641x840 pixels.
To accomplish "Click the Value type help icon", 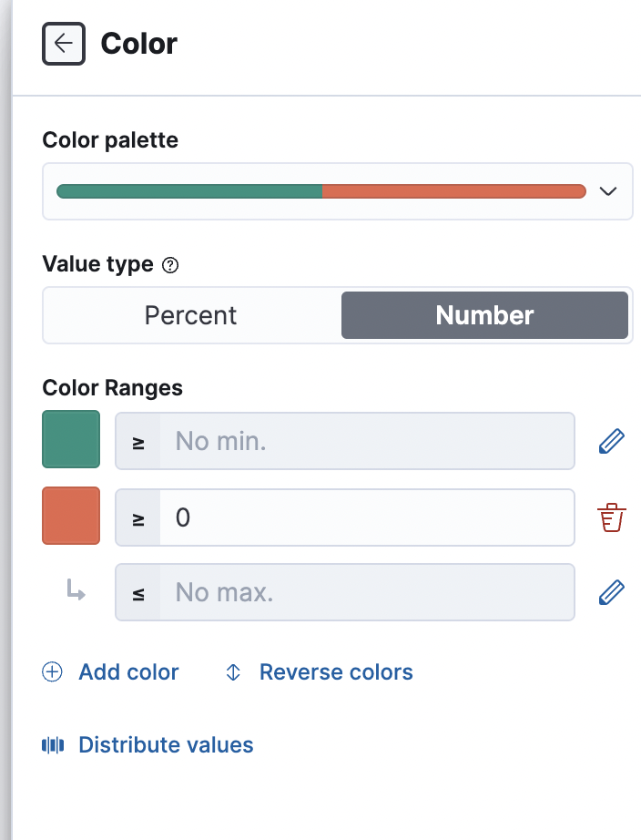I will pos(169,265).
